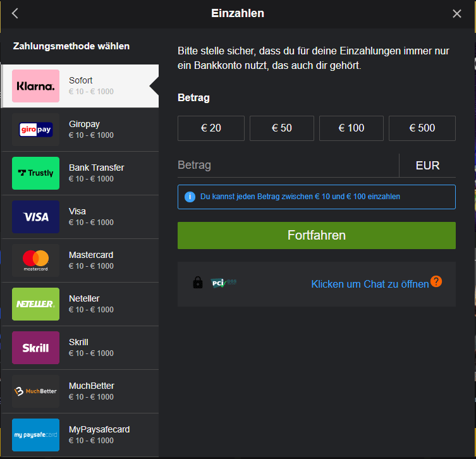Viewport: 476px width, 459px height.
Task: Pick the € 50 preset amount
Action: 282,128
